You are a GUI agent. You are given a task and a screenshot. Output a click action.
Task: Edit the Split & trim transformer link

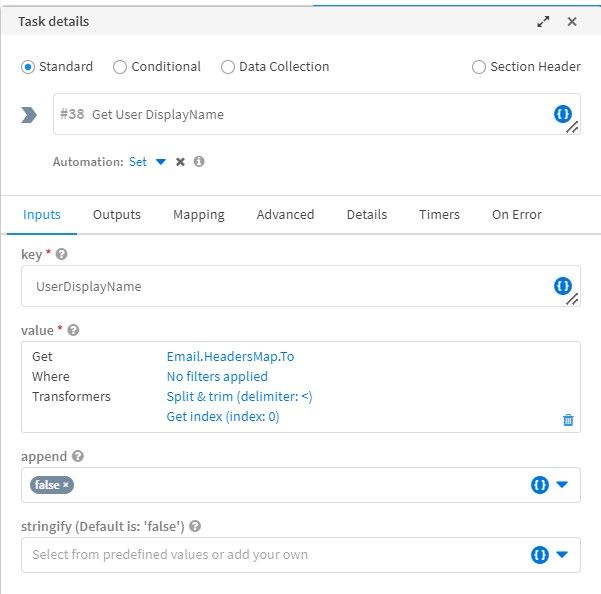click(239, 396)
